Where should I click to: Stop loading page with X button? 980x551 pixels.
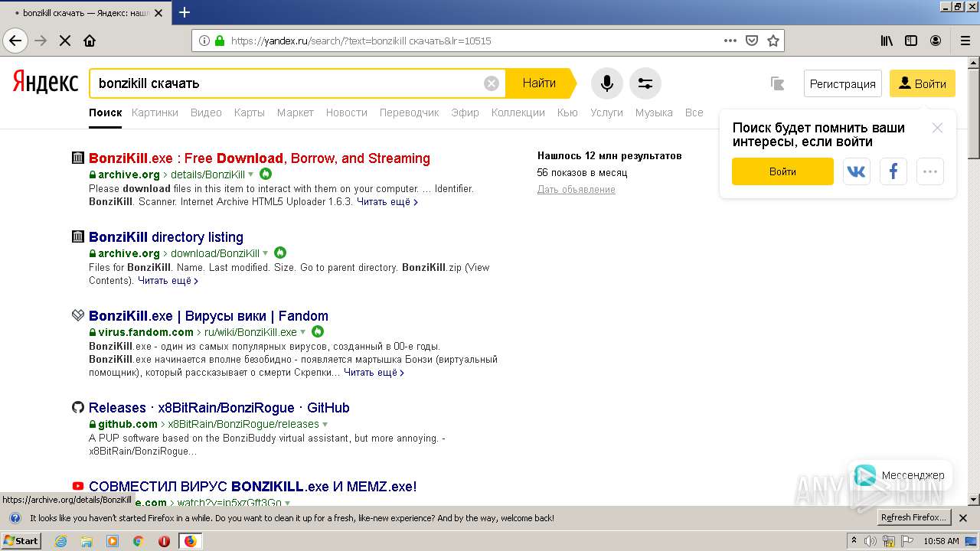click(x=65, y=41)
